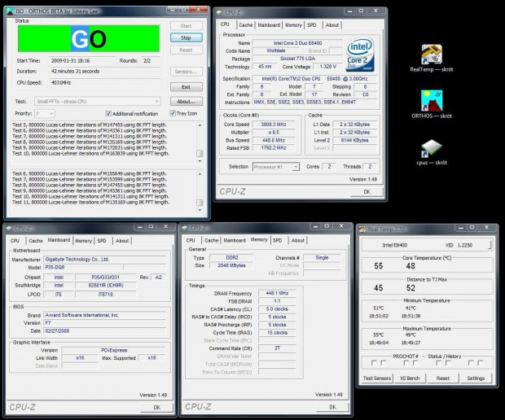Open the Test type dropdown in ORTHOS

97,102
